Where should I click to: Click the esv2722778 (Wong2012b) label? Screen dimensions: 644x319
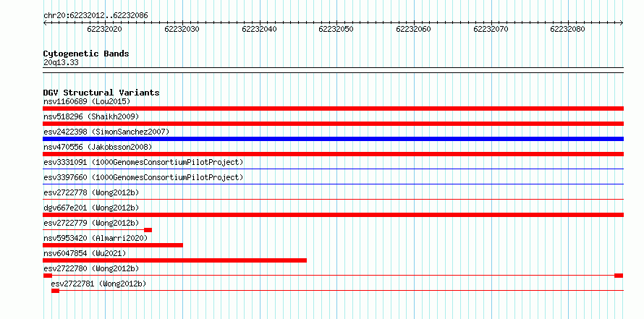[x=91, y=192]
